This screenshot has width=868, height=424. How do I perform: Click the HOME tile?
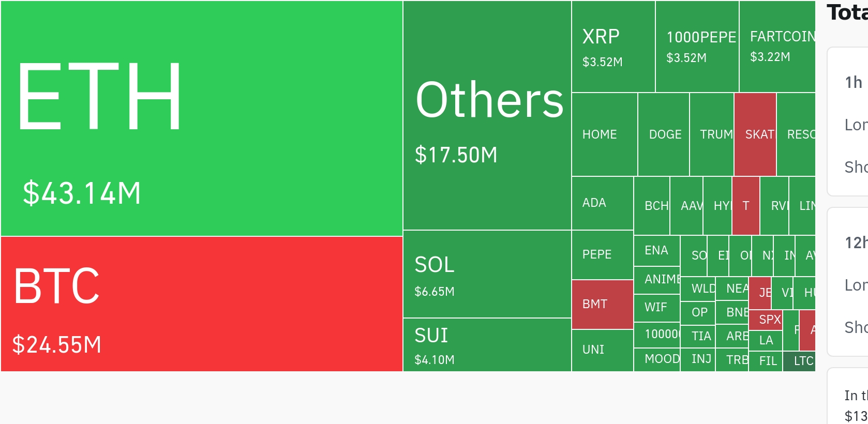(x=605, y=134)
